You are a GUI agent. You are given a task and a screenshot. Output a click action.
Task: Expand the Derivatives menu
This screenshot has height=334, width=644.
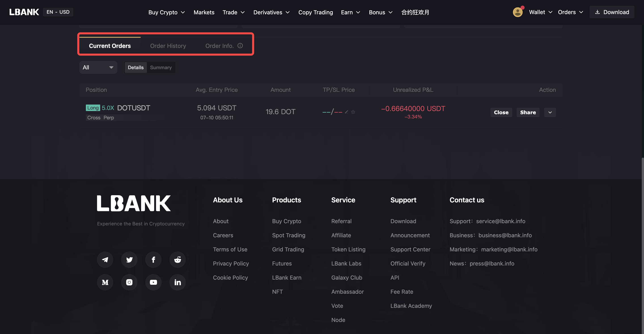click(x=271, y=12)
